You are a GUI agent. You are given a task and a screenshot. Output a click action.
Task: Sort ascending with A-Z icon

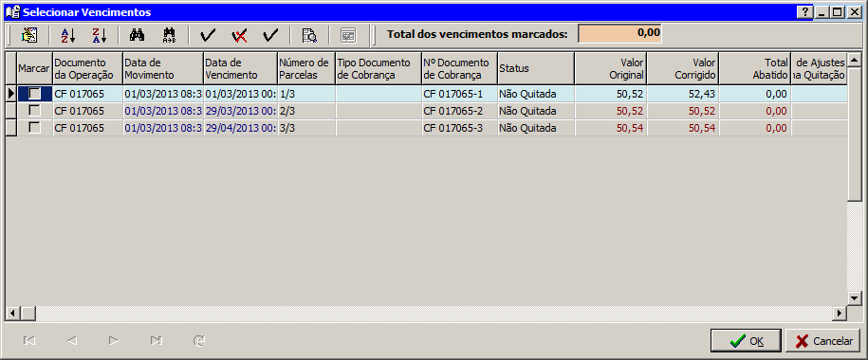[67, 36]
